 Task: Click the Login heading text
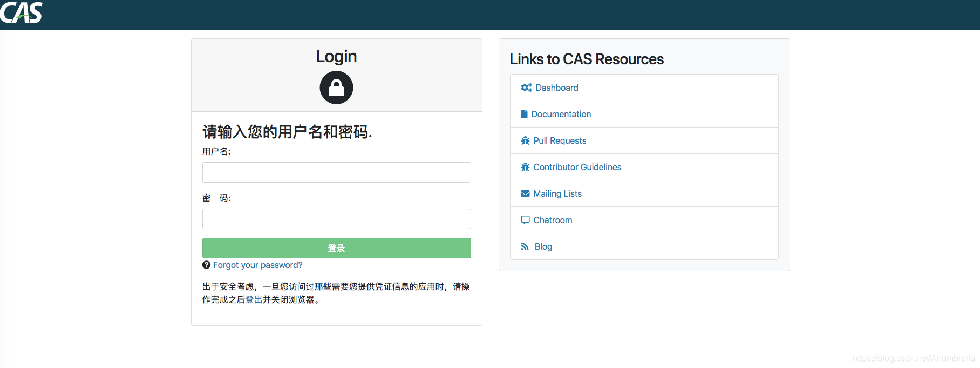coord(336,56)
